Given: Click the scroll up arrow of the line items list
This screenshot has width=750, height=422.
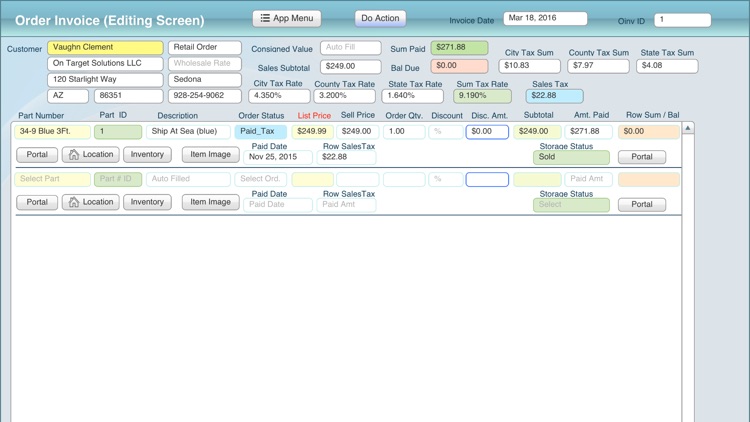Looking at the screenshot, I should click(688, 128).
